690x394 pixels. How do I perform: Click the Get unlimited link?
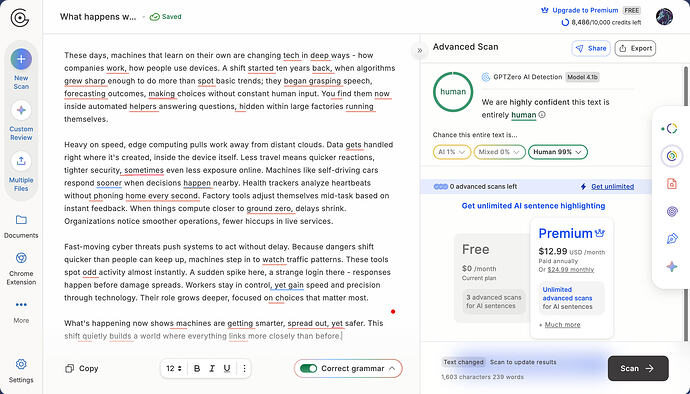click(613, 187)
